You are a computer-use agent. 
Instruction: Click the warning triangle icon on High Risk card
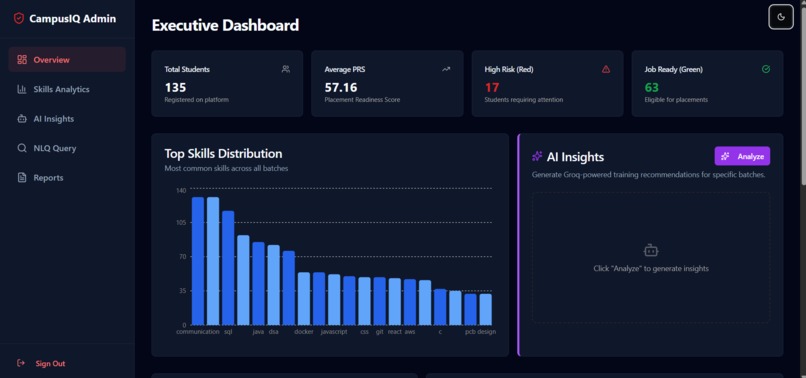tap(606, 69)
